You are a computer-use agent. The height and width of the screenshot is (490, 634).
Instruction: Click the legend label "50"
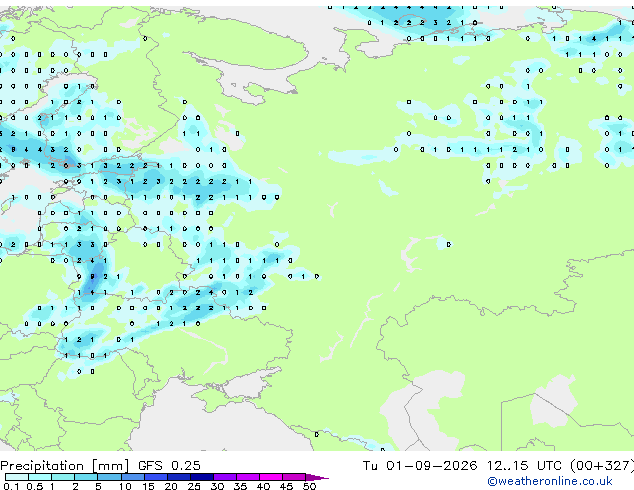(309, 486)
